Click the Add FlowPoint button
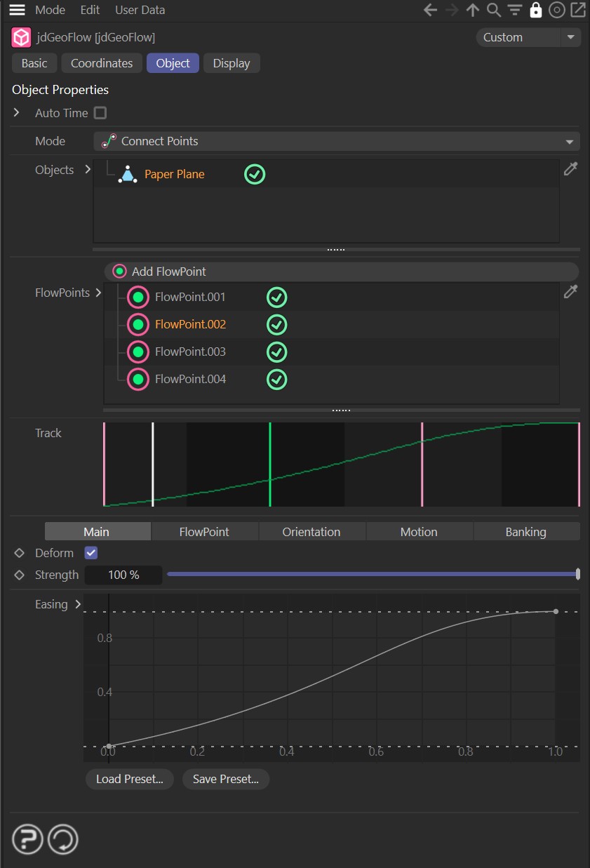This screenshot has width=590, height=868. pyautogui.click(x=341, y=272)
